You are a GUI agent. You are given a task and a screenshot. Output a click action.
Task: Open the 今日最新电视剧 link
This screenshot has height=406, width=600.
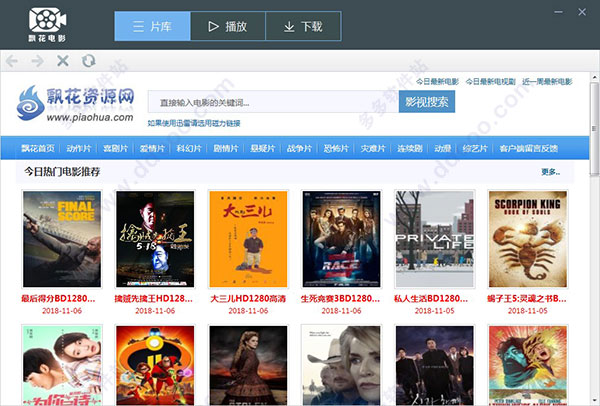tap(491, 82)
